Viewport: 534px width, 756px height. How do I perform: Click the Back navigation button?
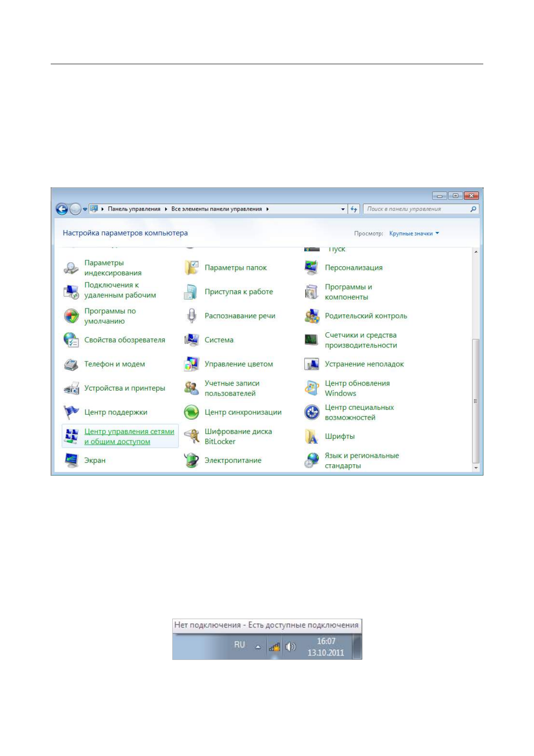pos(62,209)
